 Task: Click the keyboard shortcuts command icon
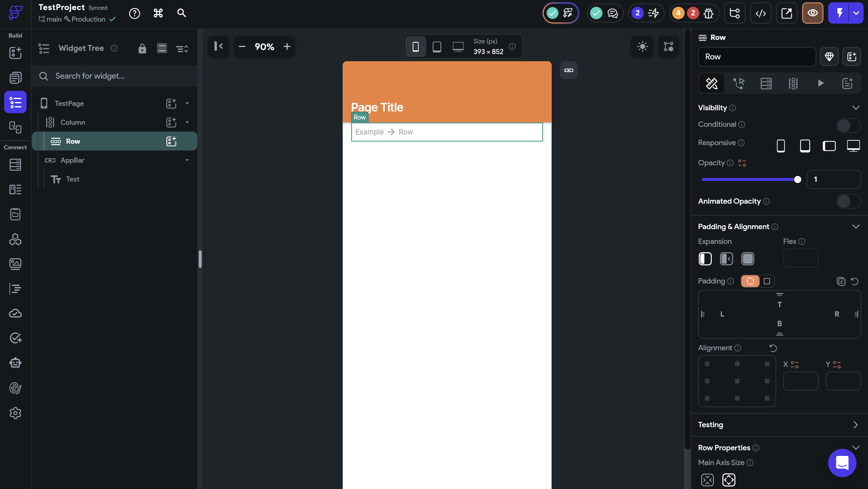click(x=158, y=13)
